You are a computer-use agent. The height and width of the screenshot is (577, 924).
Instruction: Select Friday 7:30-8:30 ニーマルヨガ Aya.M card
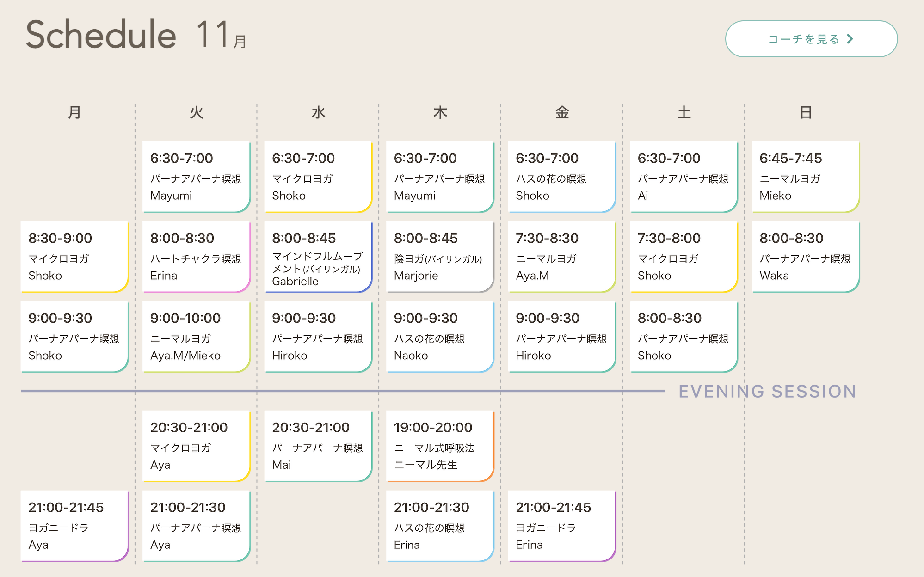tap(562, 257)
